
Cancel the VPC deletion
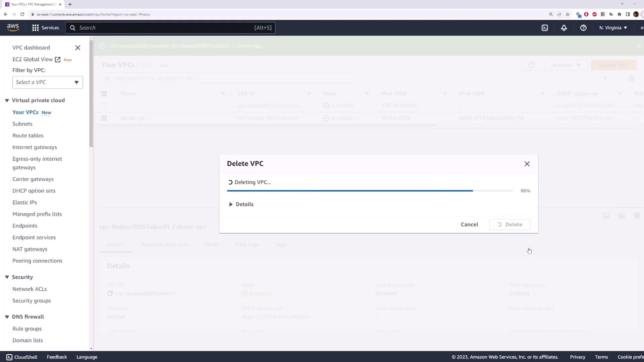[469, 225]
